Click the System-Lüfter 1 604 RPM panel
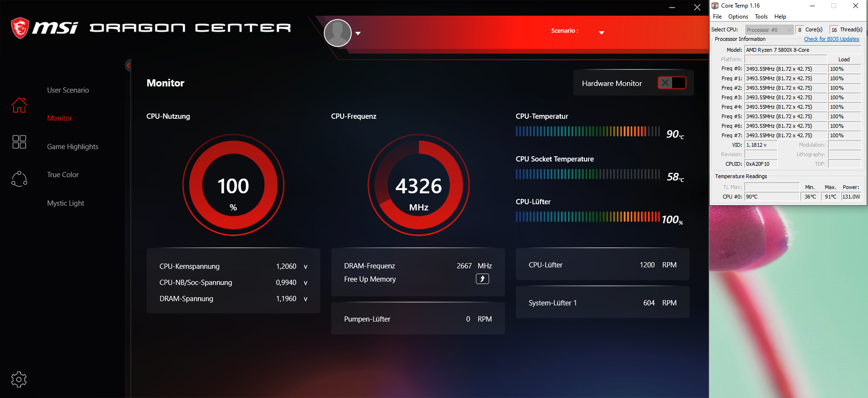868x398 pixels. (x=603, y=303)
